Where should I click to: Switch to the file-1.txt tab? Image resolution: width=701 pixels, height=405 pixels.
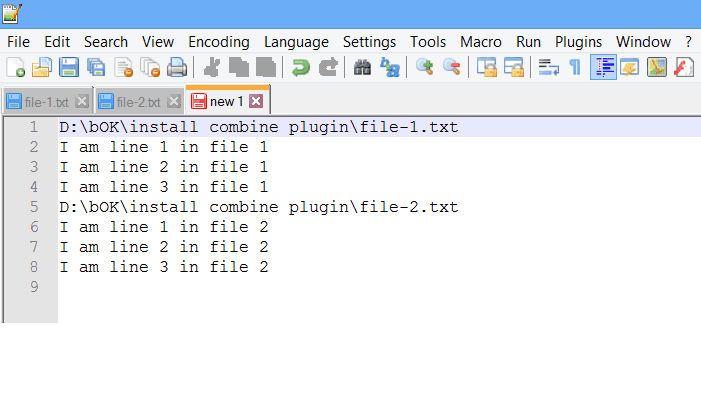[46, 102]
